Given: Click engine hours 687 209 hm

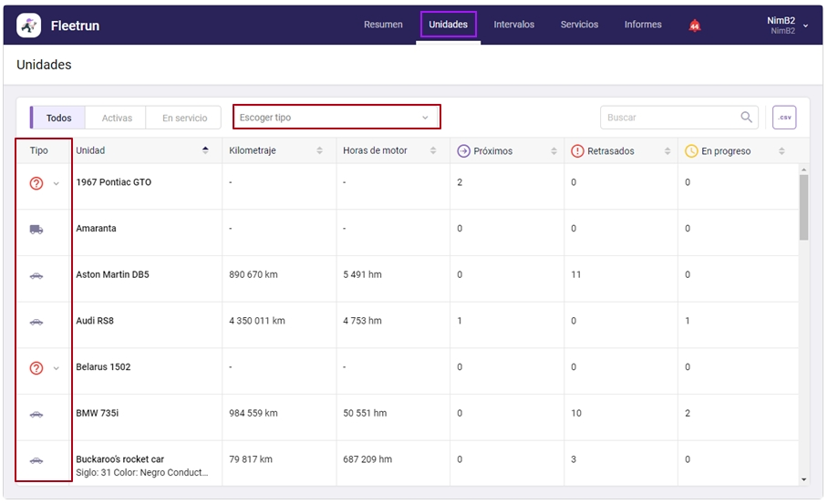Looking at the screenshot, I should click(x=367, y=459).
